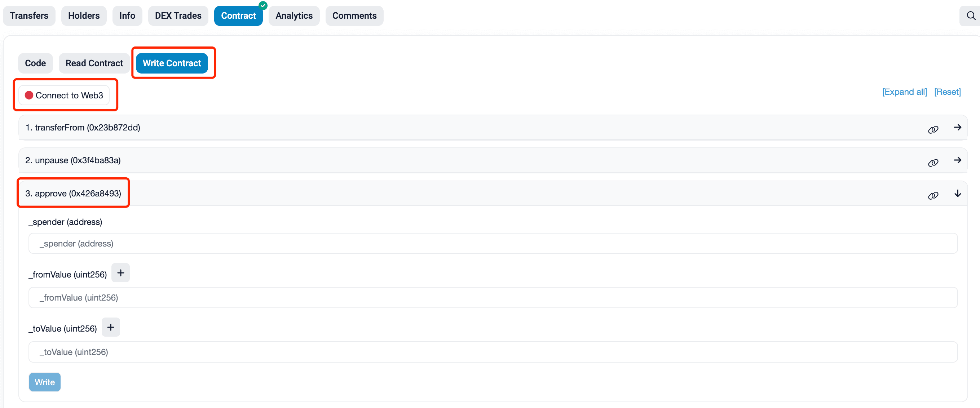
Task: Click the collapse arrow on approve function
Action: click(x=958, y=193)
